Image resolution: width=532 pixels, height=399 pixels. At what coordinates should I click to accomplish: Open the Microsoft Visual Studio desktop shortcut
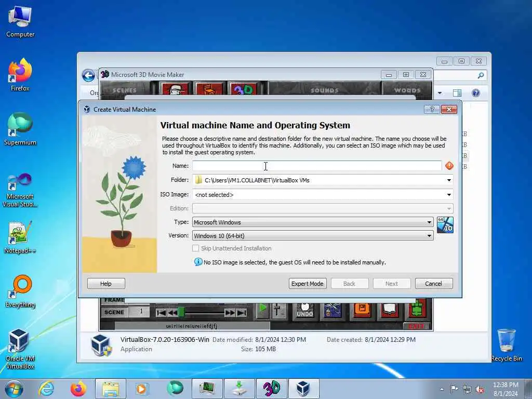pyautogui.click(x=20, y=190)
